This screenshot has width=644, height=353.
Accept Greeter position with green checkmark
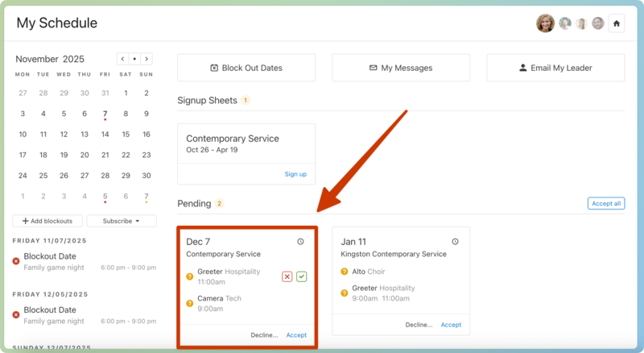(302, 276)
